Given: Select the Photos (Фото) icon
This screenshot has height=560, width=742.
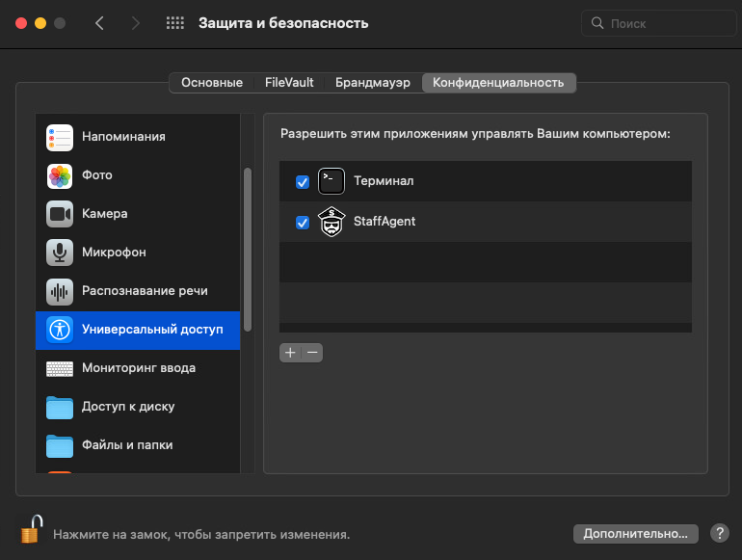Looking at the screenshot, I should click(x=60, y=175).
